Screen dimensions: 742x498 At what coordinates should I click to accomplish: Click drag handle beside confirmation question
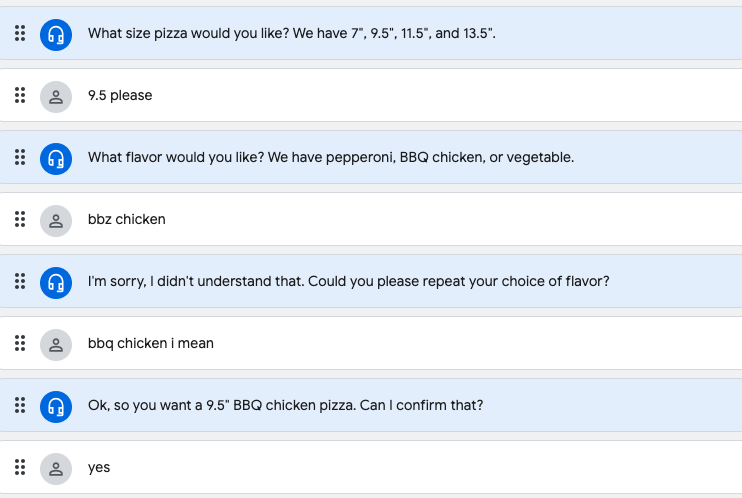[20, 406]
